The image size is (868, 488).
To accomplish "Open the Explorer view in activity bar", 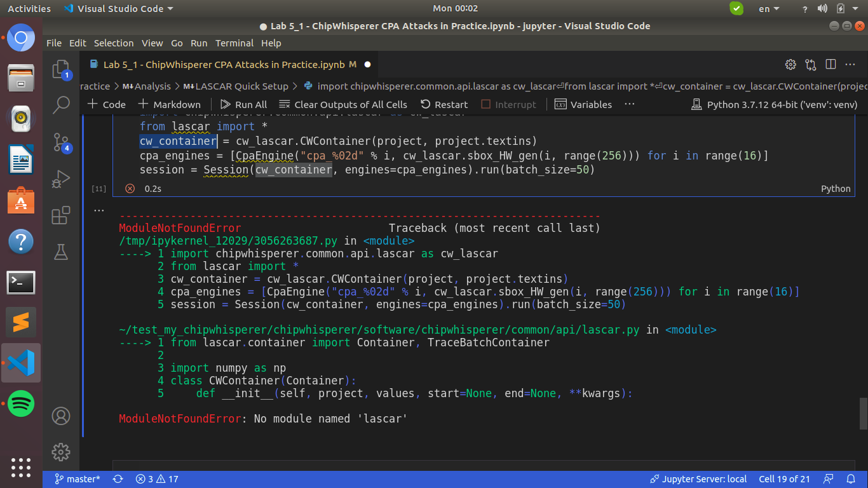I will (x=61, y=69).
